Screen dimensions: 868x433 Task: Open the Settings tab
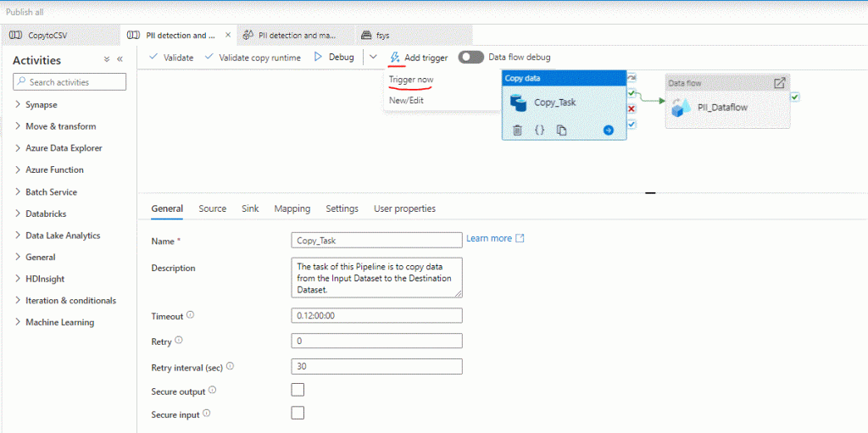click(x=342, y=208)
